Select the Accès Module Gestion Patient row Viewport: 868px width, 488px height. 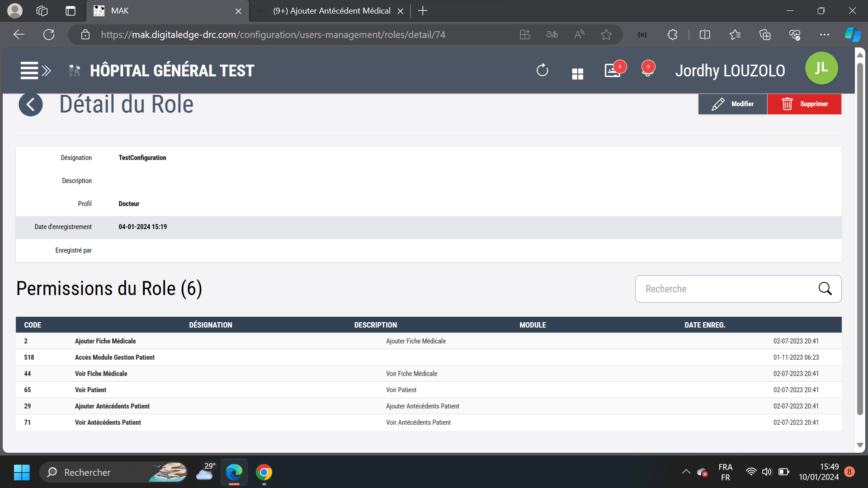429,357
